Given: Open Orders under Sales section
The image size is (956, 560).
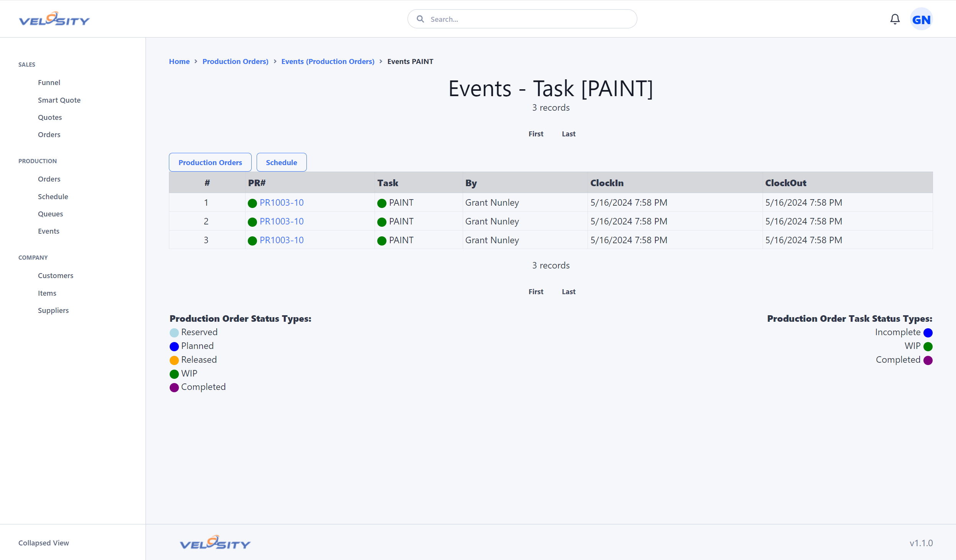Looking at the screenshot, I should 49,134.
